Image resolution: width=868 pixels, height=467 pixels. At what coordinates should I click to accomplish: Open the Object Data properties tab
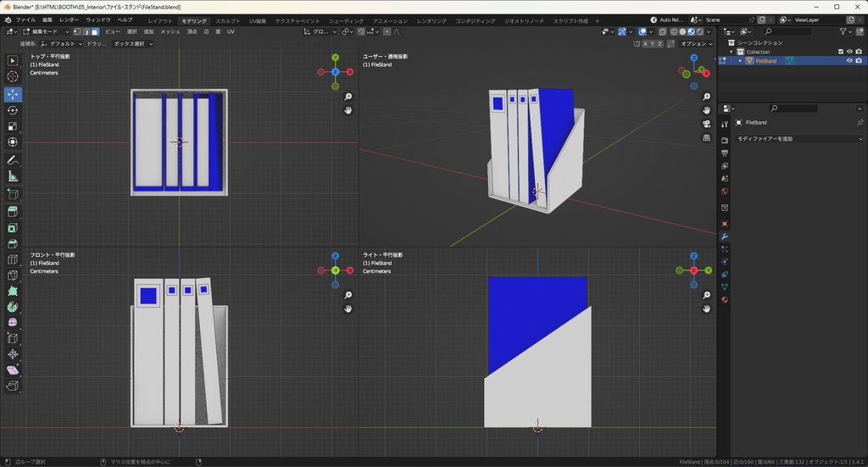[x=725, y=287]
